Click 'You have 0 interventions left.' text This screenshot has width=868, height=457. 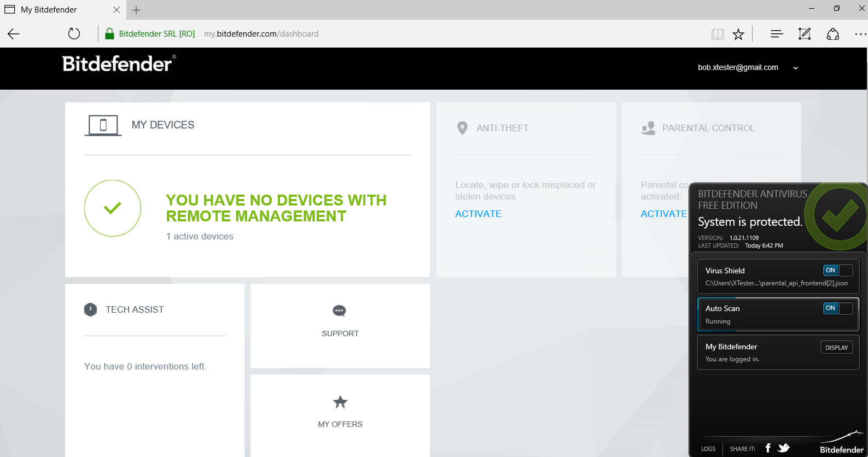[x=145, y=366]
